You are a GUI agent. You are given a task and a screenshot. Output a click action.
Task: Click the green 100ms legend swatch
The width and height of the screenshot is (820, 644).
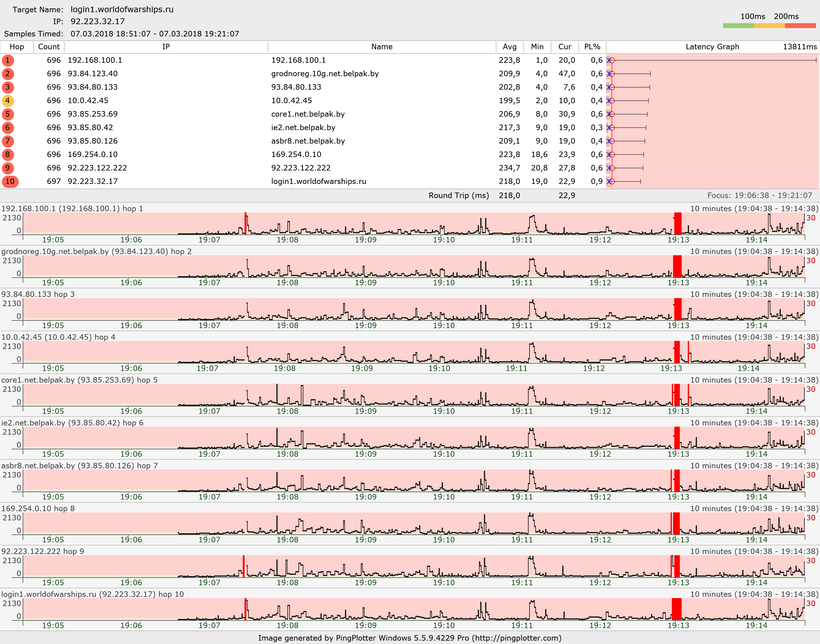click(x=738, y=26)
